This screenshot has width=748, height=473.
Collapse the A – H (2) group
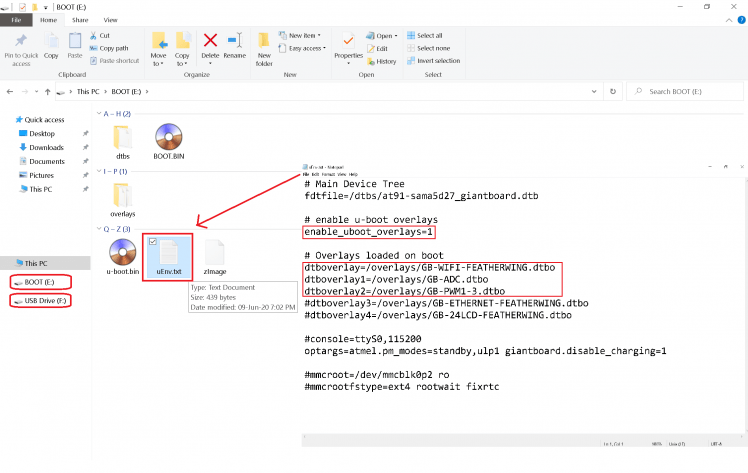pyautogui.click(x=99, y=113)
